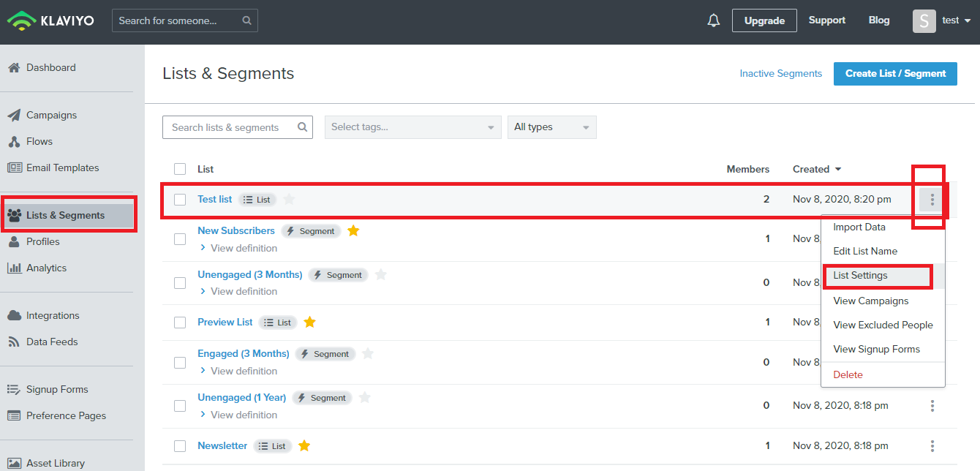The width and height of the screenshot is (980, 471).
Task: Click the Search lists & segments field
Action: pyautogui.click(x=238, y=127)
